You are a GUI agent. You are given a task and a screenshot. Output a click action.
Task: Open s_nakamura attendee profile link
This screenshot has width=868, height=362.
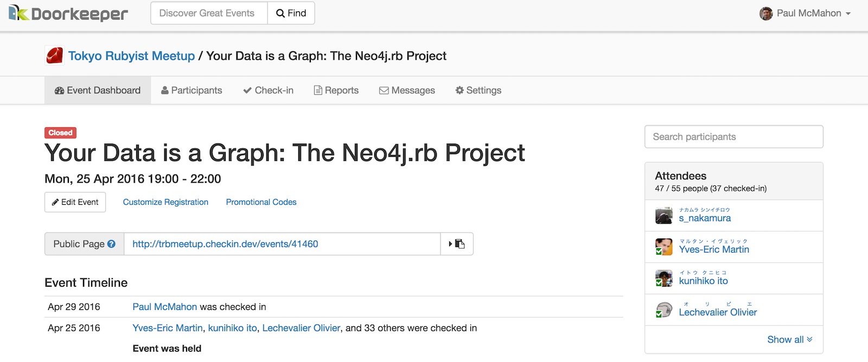(x=705, y=218)
